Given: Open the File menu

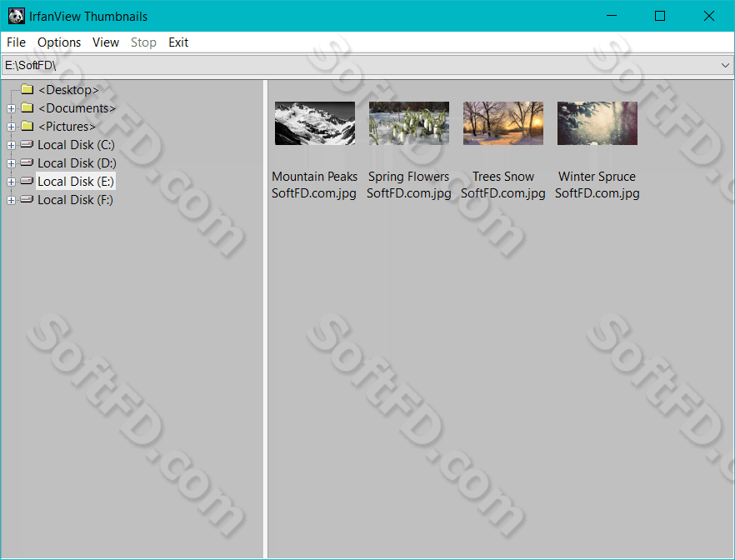Looking at the screenshot, I should pos(16,42).
